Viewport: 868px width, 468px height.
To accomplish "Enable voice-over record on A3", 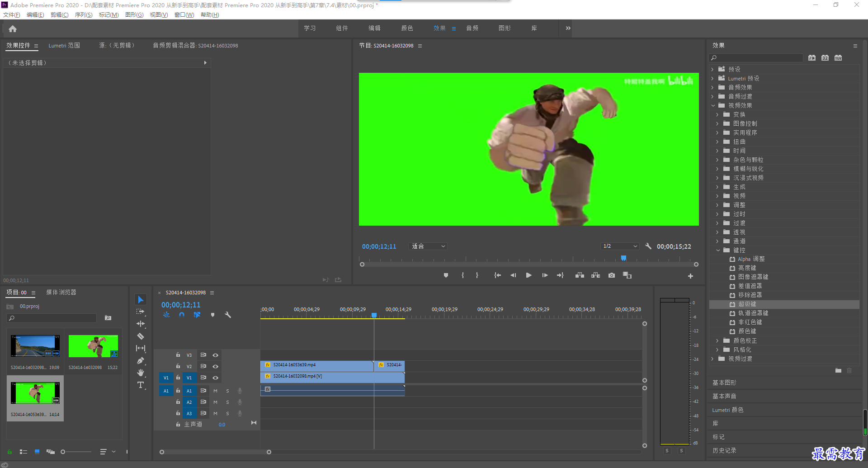I will click(240, 413).
